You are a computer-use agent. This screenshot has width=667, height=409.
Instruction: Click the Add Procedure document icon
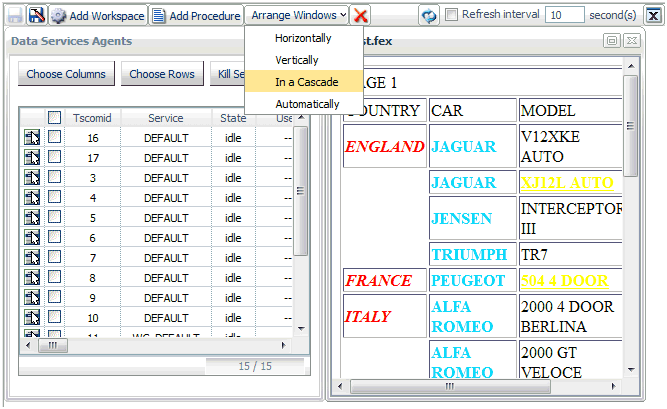tap(159, 16)
